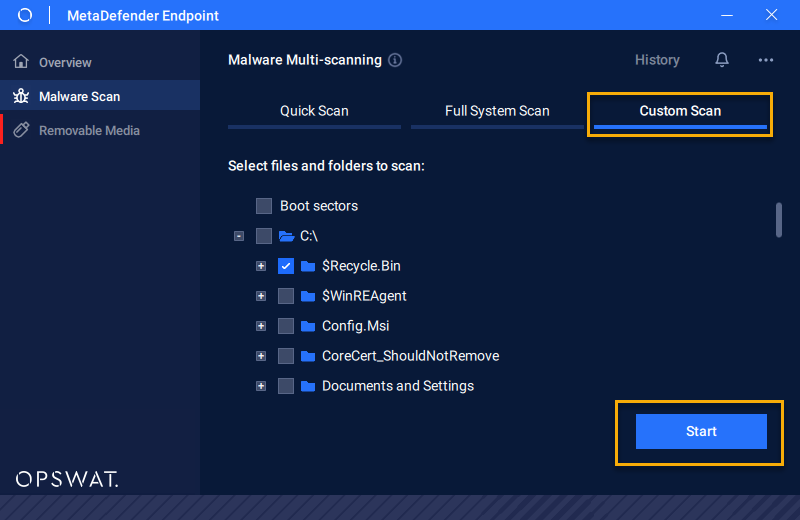Check the Boot sectors checkbox
Image resolution: width=800 pixels, height=520 pixels.
coord(264,206)
